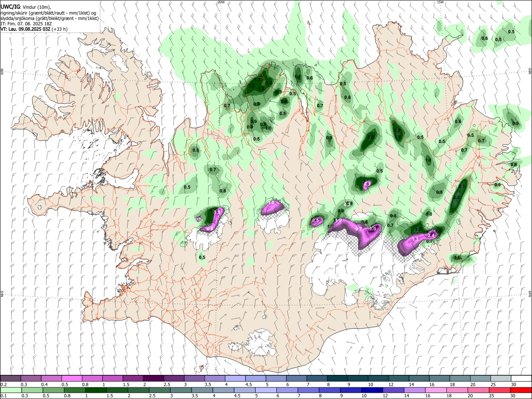Pick the deep blue 10 swatch in lower legend
532x399 pixels.
pyautogui.click(x=372, y=390)
